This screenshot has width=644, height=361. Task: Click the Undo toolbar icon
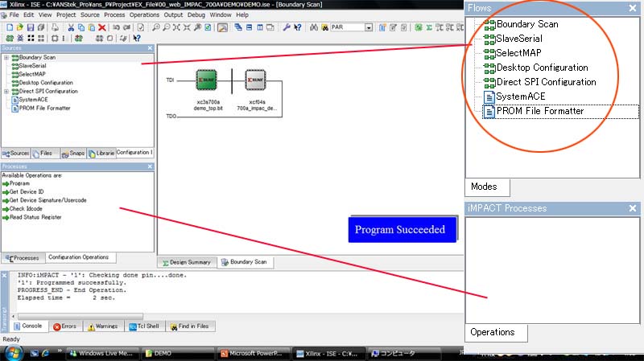[116, 27]
